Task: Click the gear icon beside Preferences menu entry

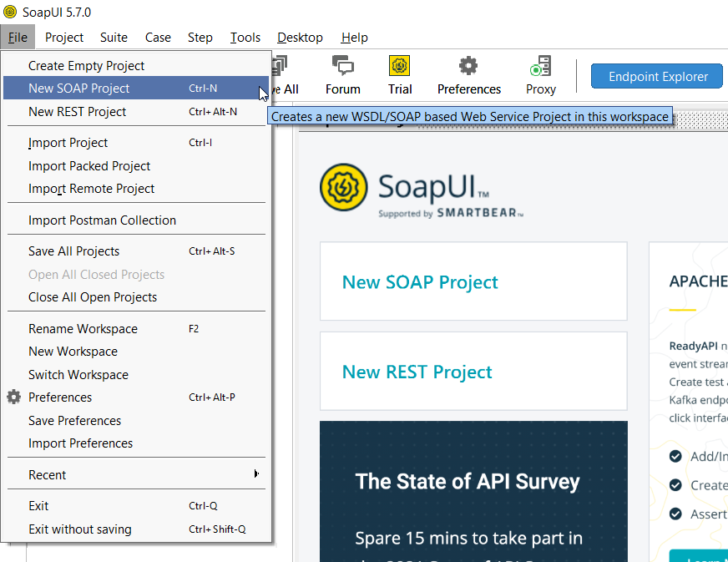Action: point(14,397)
